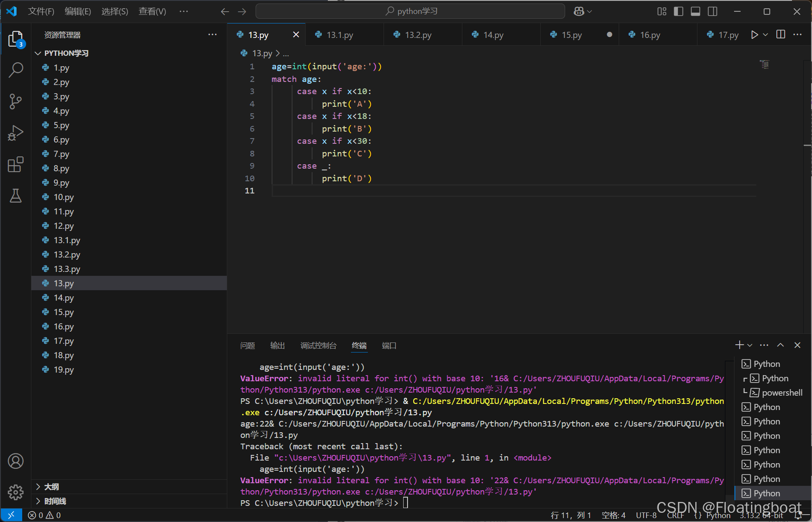Open the Extensions view
Image resolution: width=812 pixels, height=522 pixels.
click(x=16, y=164)
